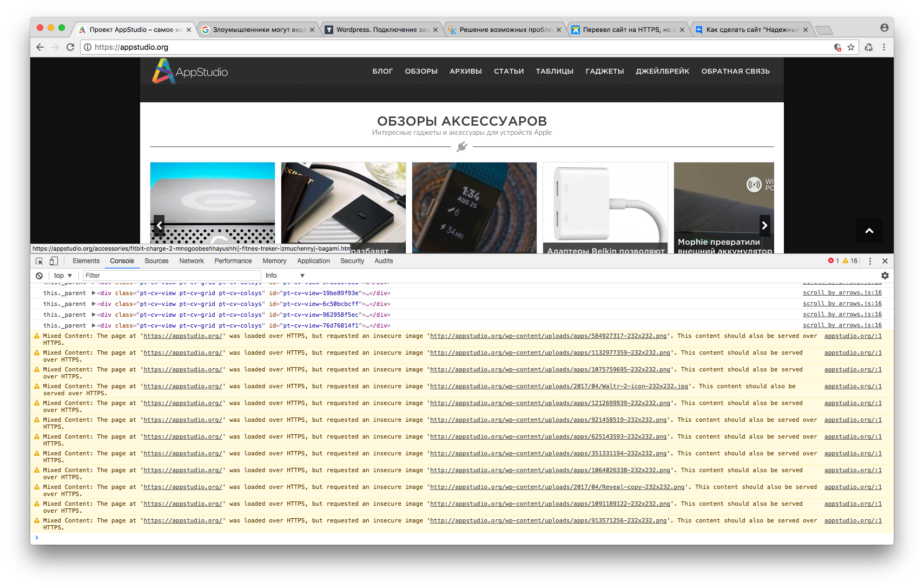Open the DevTools three-dot customize menu
The width and height of the screenshot is (924, 588).
870,261
